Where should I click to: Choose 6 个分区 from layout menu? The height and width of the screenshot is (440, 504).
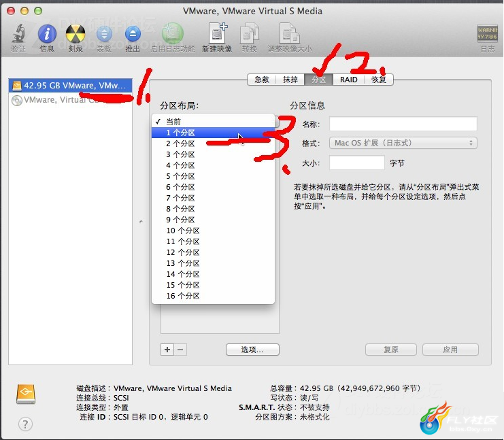click(x=213, y=187)
